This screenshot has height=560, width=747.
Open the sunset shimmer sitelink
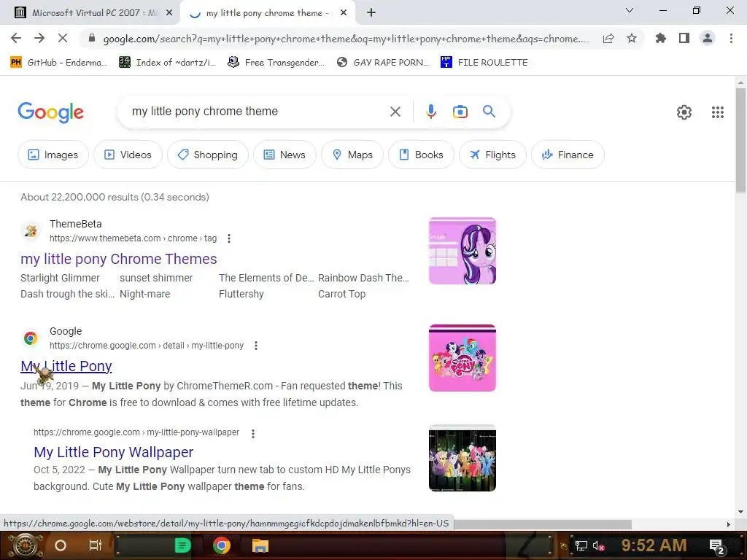[x=156, y=278]
